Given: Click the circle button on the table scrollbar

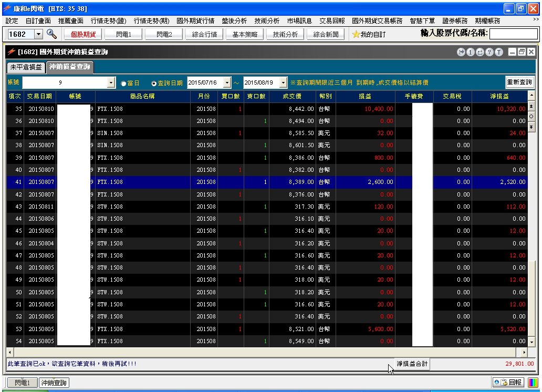Looking at the screenshot, I should pyautogui.click(x=531, y=117).
